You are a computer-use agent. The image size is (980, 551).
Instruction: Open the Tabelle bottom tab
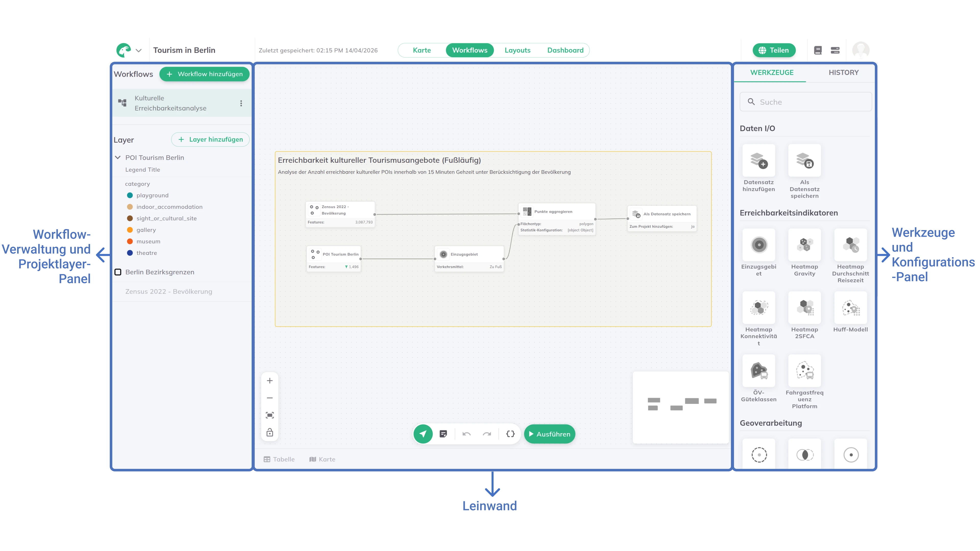tap(279, 459)
